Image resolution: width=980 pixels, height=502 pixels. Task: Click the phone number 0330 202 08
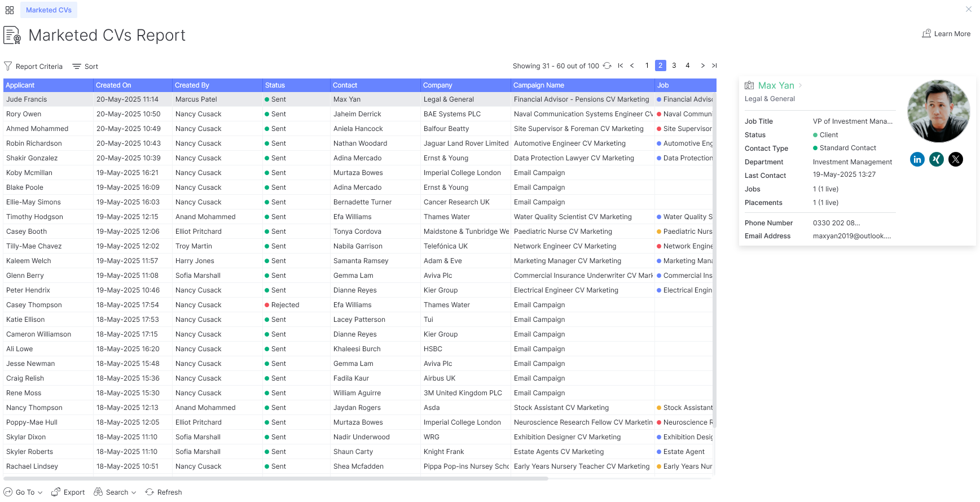(837, 223)
